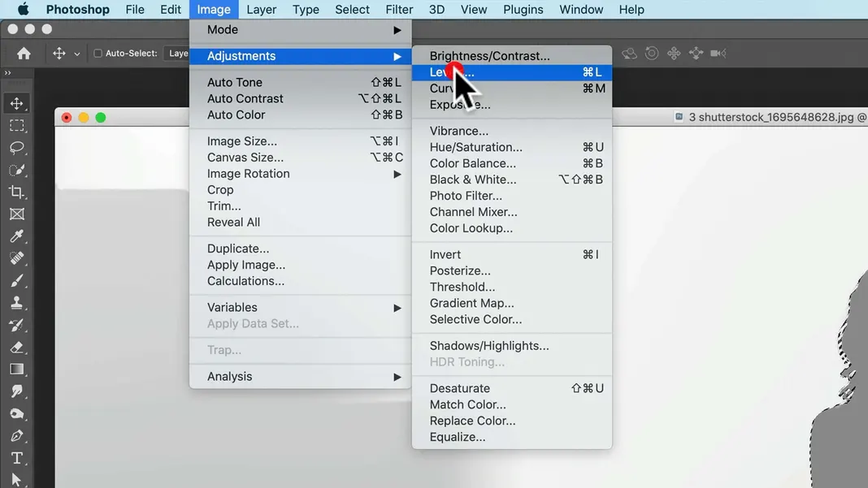Choose Crop in the Image menu
Viewport: 868px width, 488px height.
pyautogui.click(x=301, y=190)
